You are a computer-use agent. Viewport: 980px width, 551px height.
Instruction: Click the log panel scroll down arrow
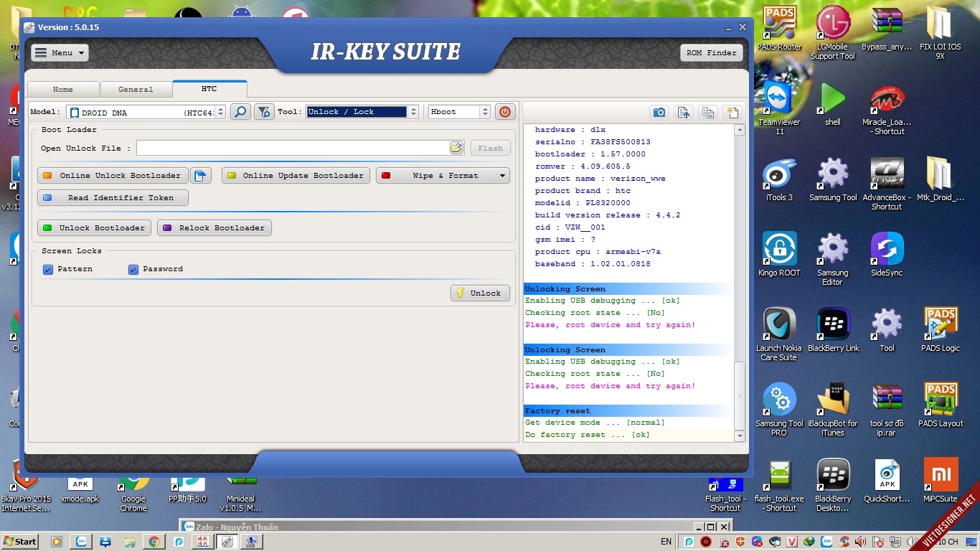click(740, 435)
